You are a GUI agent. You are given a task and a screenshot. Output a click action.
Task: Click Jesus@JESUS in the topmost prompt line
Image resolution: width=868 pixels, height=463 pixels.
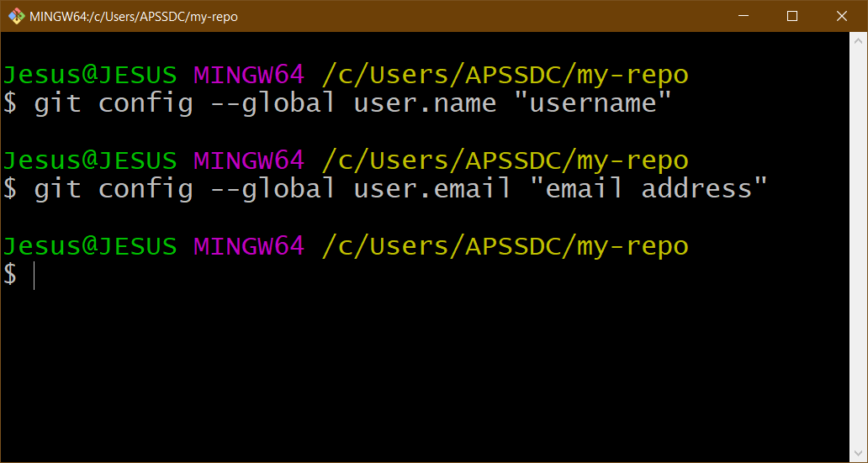[89, 75]
